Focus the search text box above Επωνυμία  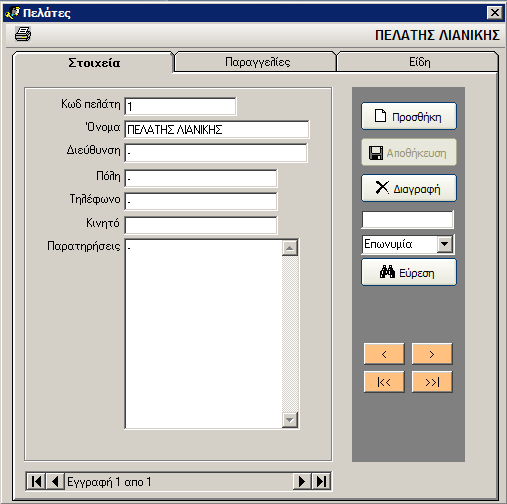pos(408,220)
